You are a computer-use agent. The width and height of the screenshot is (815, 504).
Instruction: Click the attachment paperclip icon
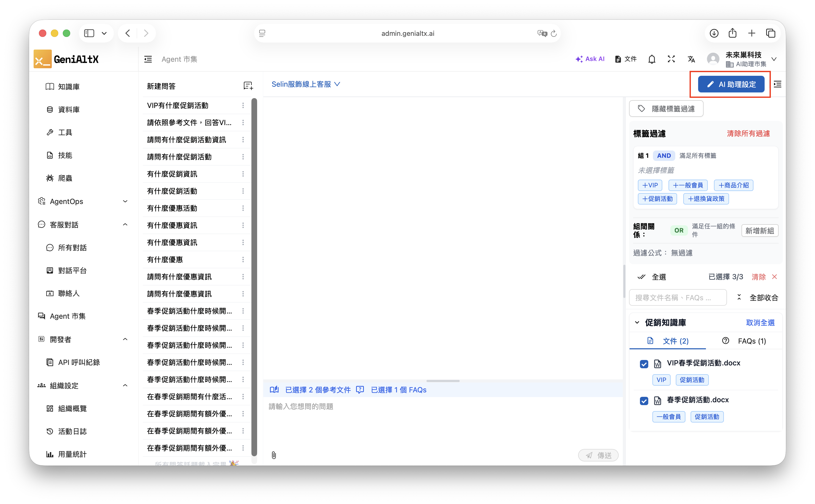[273, 455]
